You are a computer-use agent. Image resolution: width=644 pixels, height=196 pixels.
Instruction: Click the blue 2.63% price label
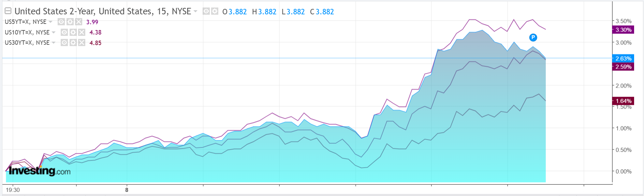[x=623, y=58]
